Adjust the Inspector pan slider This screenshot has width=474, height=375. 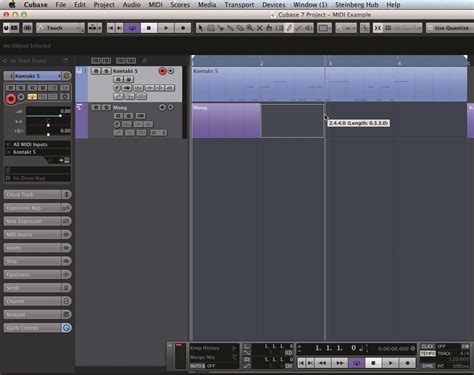tap(48, 125)
